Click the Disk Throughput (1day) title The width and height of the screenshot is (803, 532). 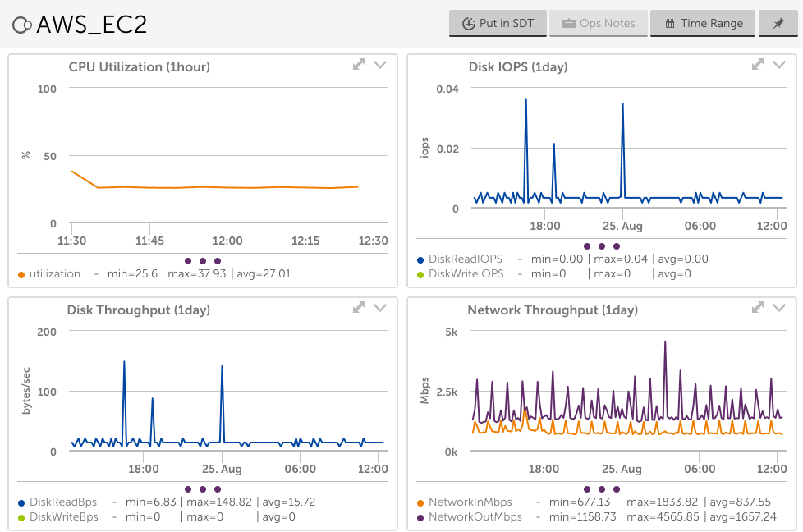pyautogui.click(x=139, y=310)
